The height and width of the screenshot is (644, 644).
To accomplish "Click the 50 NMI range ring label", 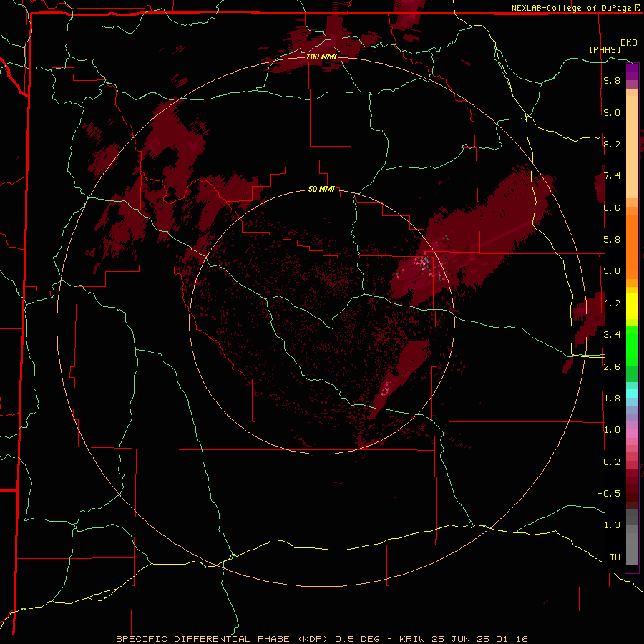I will [x=321, y=190].
